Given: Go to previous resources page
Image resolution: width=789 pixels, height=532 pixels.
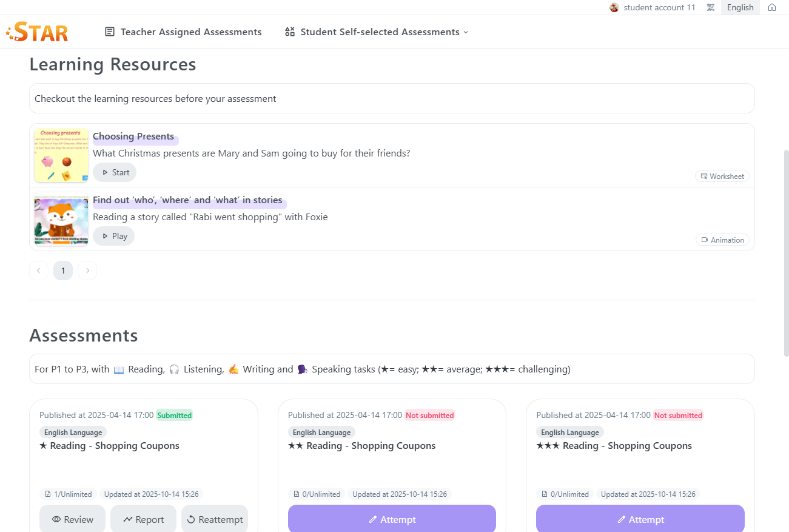Looking at the screenshot, I should click(38, 271).
